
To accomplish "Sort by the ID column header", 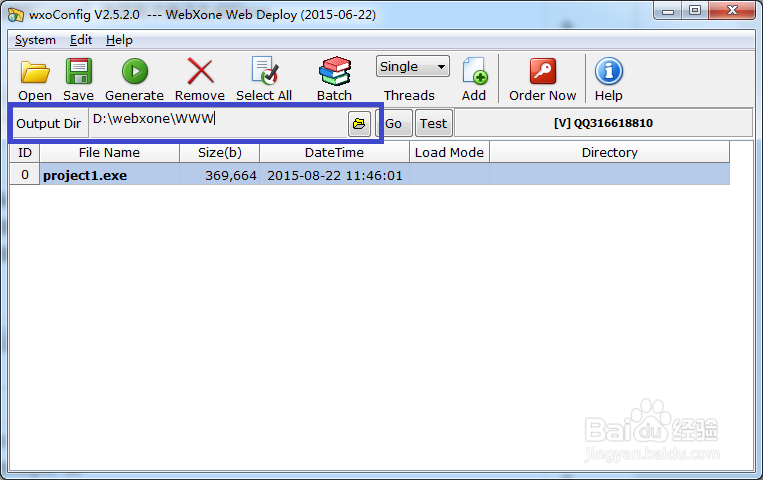I will tap(25, 152).
